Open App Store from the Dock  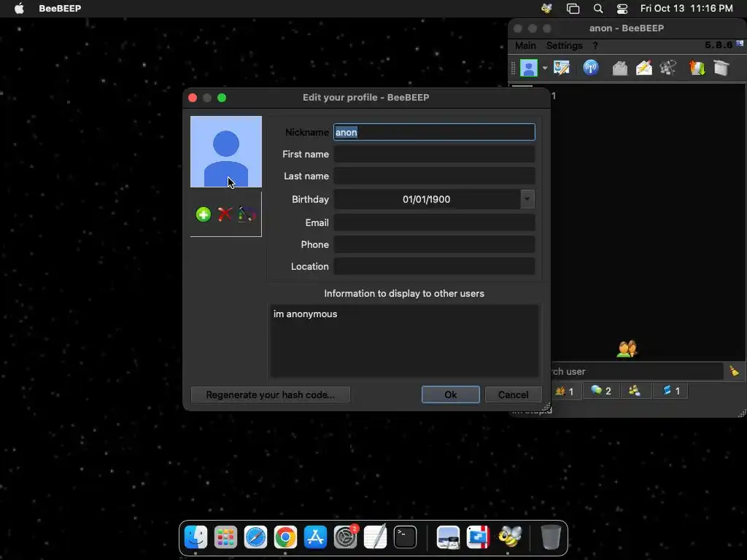[315, 537]
